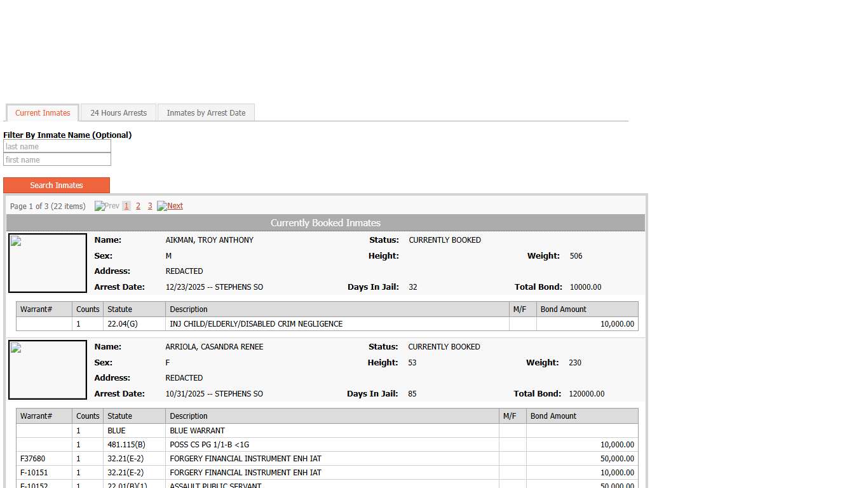Image resolution: width=868 pixels, height=488 pixels.
Task: Open Troy Aikman's inmate photo
Action: [48, 263]
